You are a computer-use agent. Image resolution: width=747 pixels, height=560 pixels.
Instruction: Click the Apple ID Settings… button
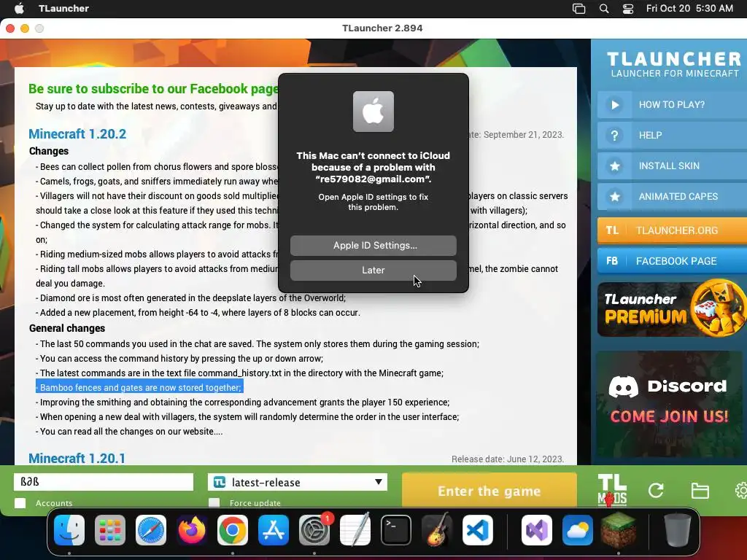[x=373, y=245]
